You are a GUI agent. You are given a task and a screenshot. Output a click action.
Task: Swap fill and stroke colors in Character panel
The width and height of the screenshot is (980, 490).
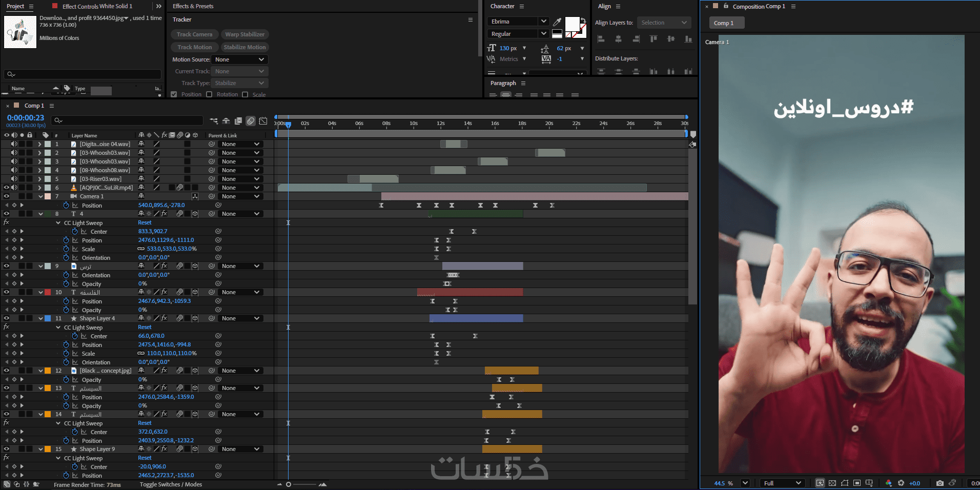tap(583, 20)
